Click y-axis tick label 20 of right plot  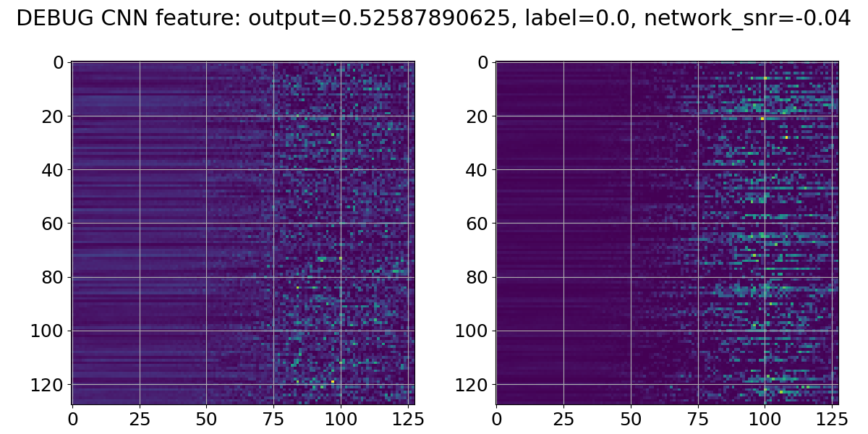[x=478, y=116]
